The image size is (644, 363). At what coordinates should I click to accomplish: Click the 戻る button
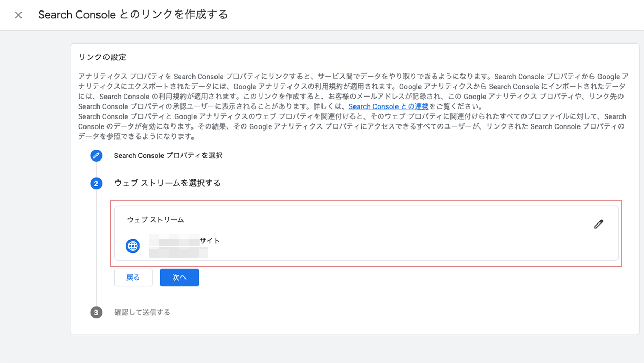click(x=133, y=277)
